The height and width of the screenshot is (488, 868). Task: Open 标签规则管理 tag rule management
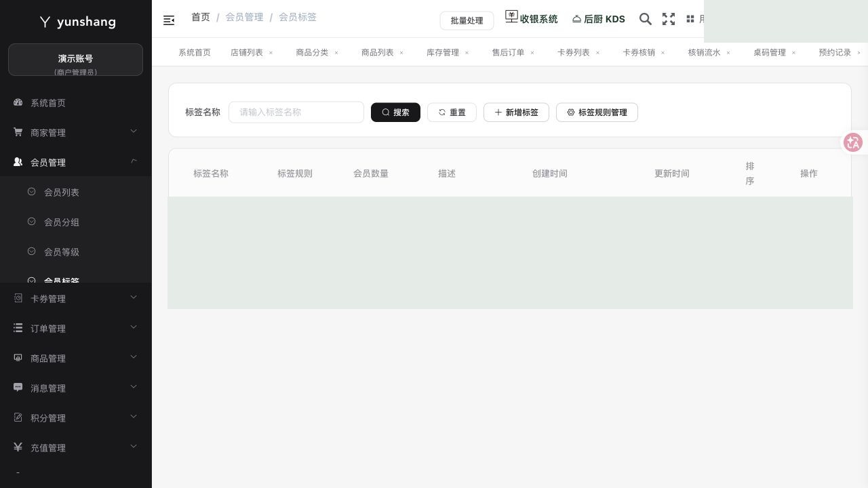[597, 113]
